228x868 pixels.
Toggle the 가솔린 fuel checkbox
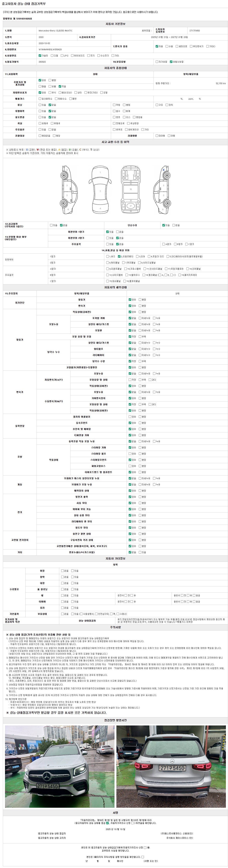(40, 56)
